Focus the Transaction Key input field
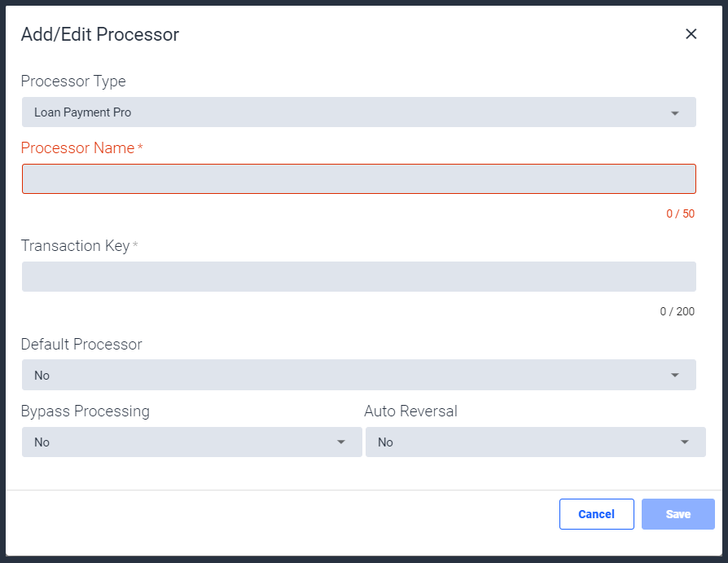 click(x=359, y=277)
